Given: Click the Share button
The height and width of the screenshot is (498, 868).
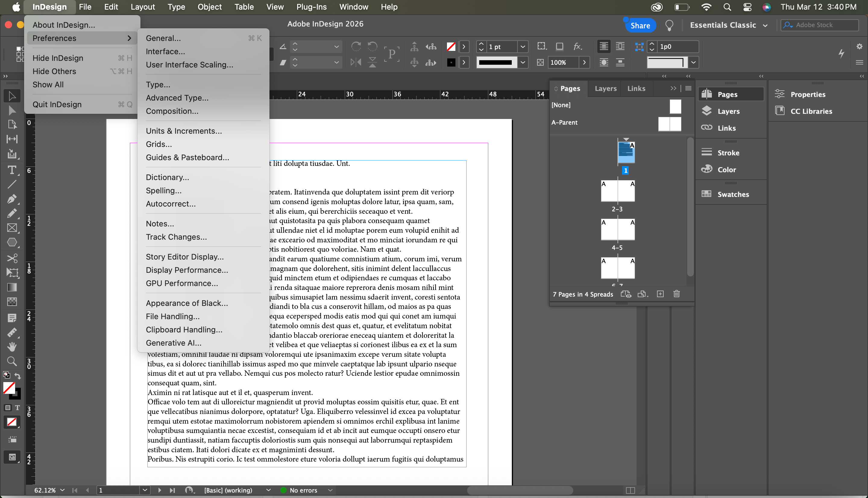Looking at the screenshot, I should [640, 25].
